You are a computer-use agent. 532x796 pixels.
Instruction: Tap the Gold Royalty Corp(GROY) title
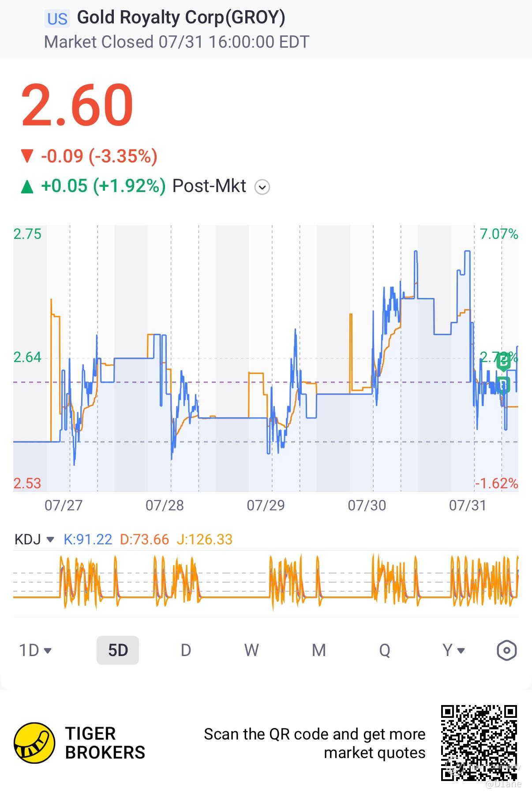coord(181,18)
